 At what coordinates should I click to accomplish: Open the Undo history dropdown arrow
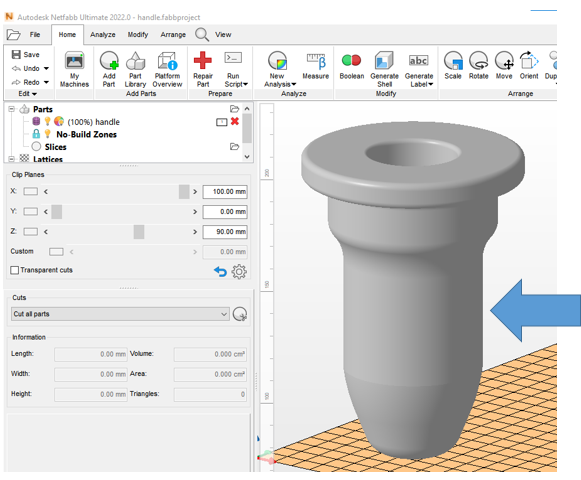tap(46, 69)
